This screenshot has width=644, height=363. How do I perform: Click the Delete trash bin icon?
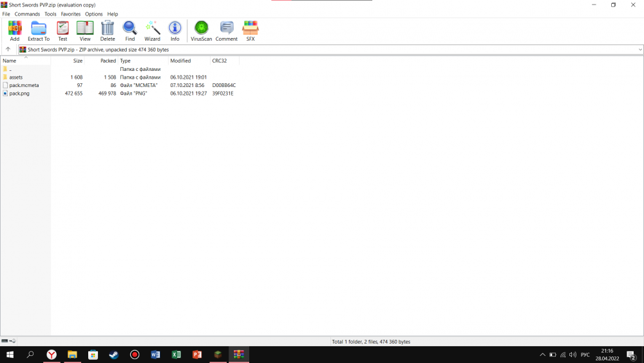108,31
